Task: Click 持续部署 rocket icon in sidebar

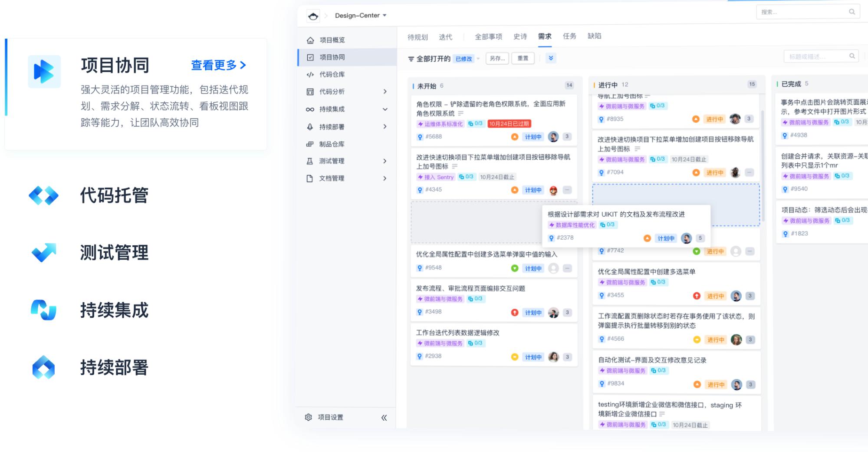Action: (x=310, y=127)
